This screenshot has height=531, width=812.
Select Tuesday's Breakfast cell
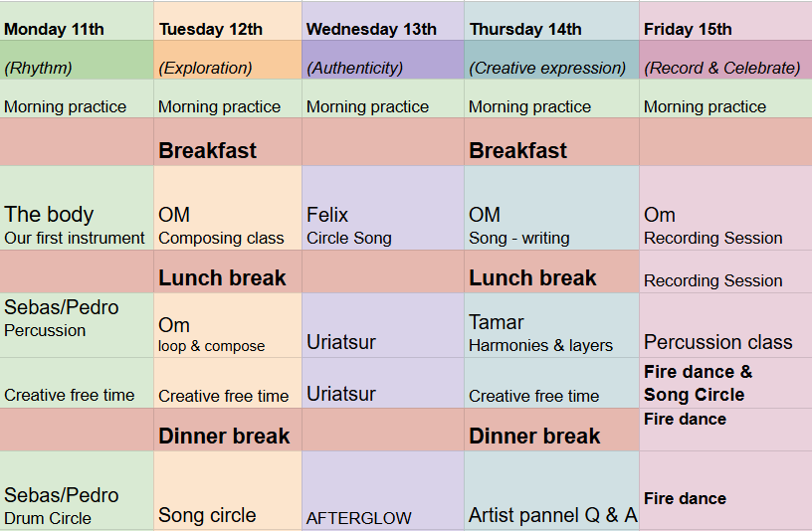tap(228, 142)
